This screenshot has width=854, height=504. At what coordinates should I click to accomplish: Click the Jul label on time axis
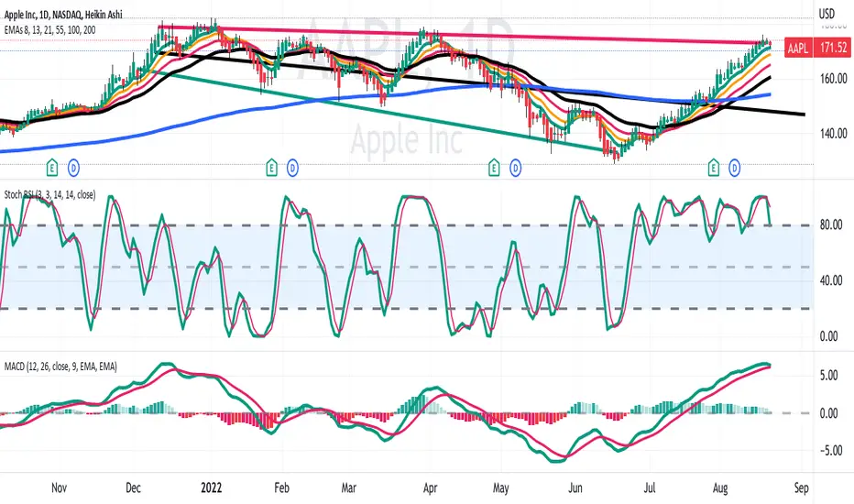[x=650, y=488]
